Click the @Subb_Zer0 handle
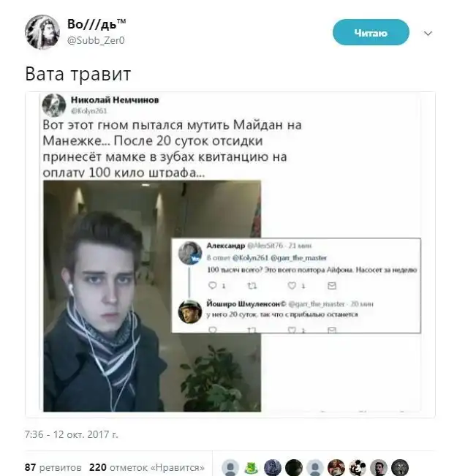Image resolution: width=457 pixels, height=476 pixels. (x=96, y=40)
